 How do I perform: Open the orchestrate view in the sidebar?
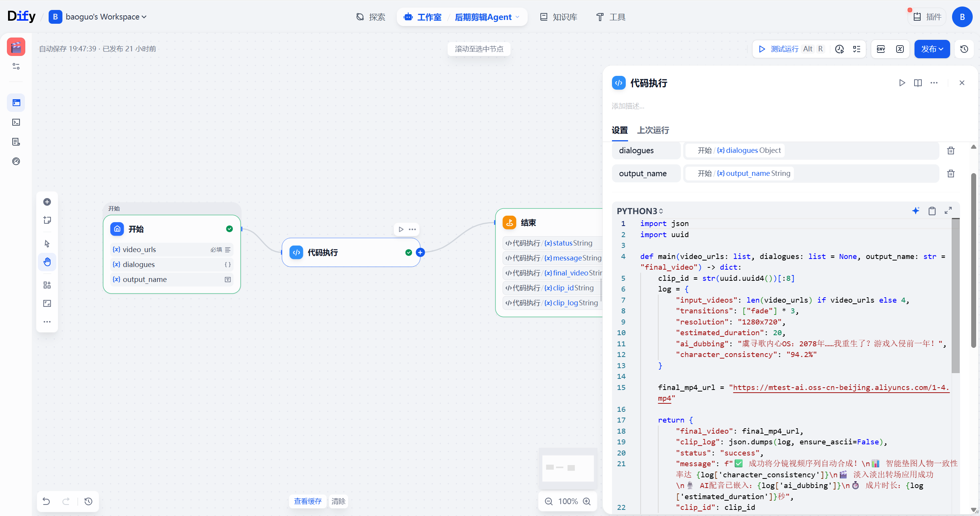coord(16,103)
